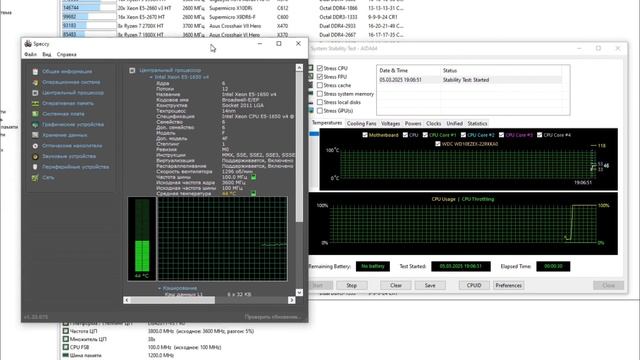Viewport: 640px width, 360px height.
Task: Switch to Statistics tab
Action: (x=477, y=123)
